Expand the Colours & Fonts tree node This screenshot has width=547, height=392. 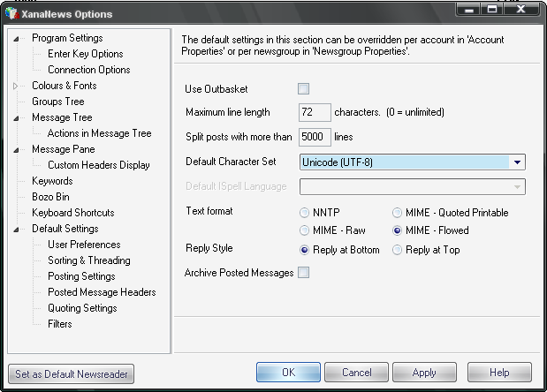tap(15, 86)
